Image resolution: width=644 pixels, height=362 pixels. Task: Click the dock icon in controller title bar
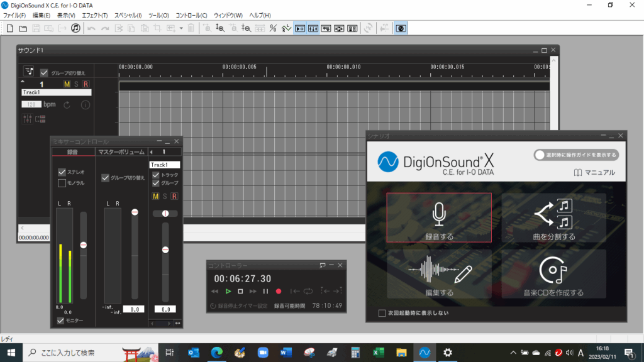click(x=323, y=265)
